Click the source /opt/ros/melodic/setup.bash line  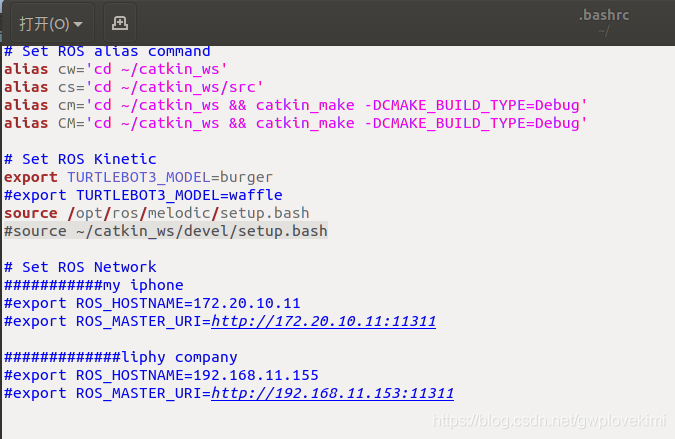[x=157, y=213]
